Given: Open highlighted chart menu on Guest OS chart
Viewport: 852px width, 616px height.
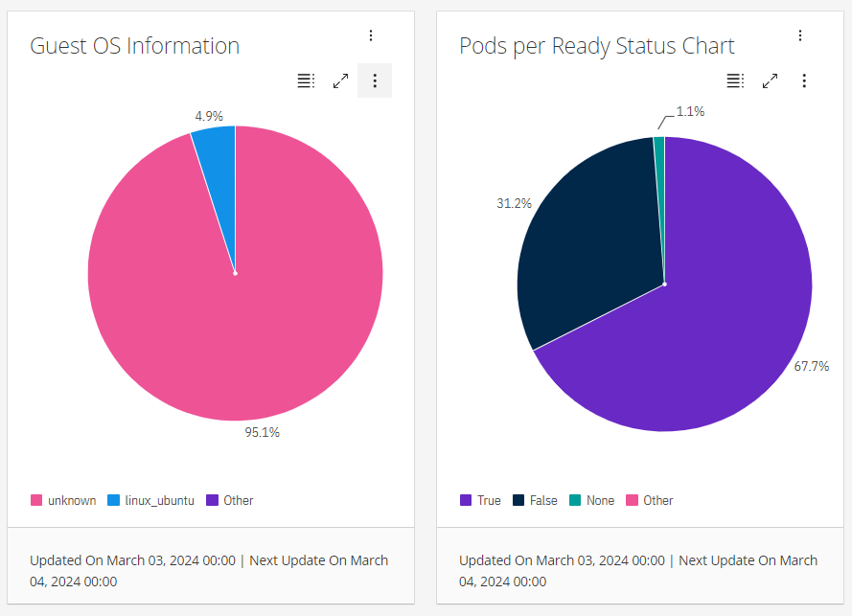Looking at the screenshot, I should point(375,80).
